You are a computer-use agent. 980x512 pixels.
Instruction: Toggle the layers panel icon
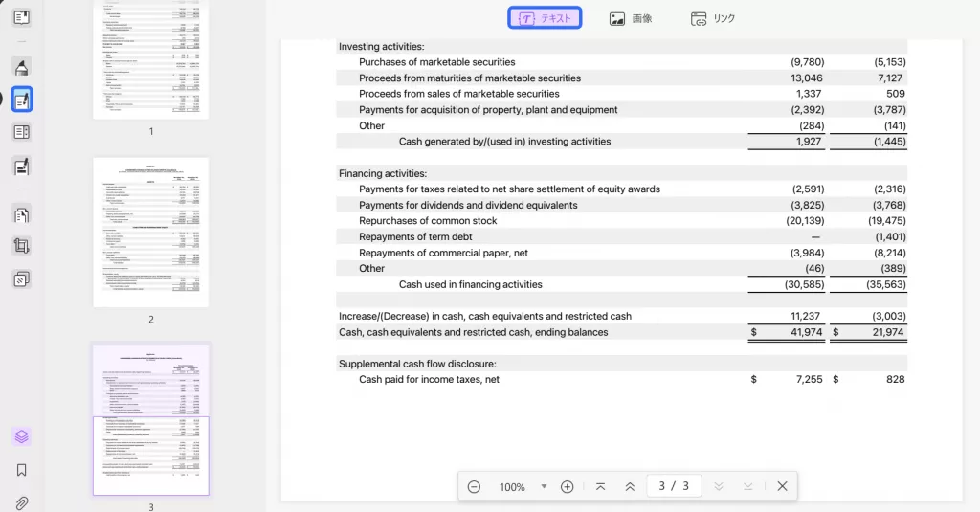pos(21,436)
